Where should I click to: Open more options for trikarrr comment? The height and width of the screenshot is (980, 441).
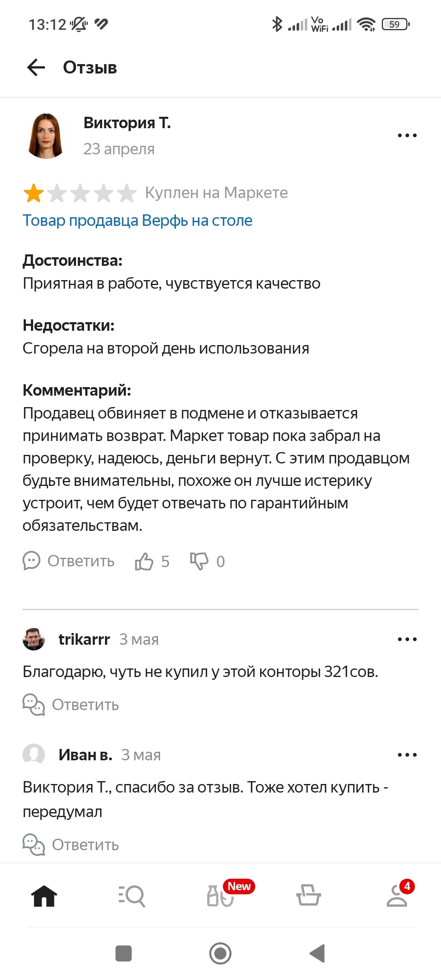(x=407, y=639)
